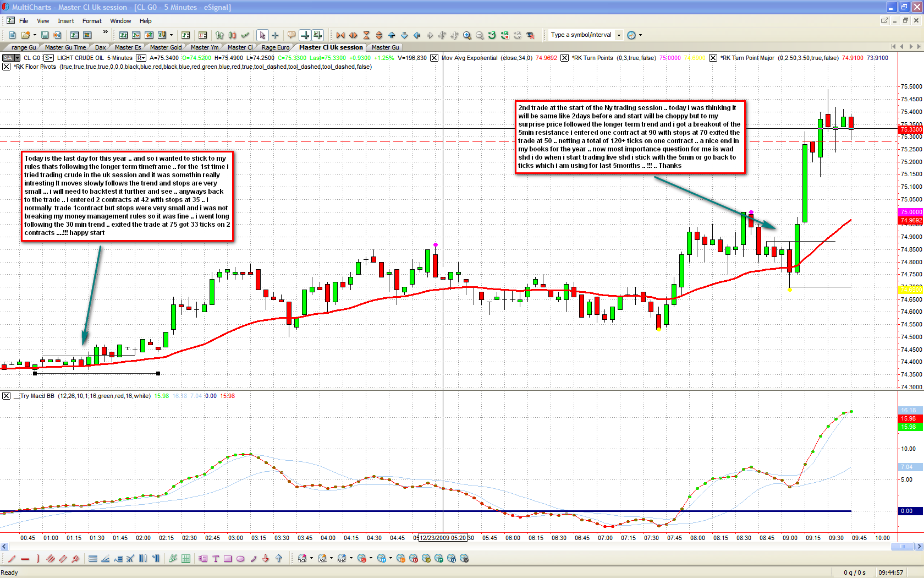
Task: Click the Zoom In magnifier icon
Action: [467, 35]
